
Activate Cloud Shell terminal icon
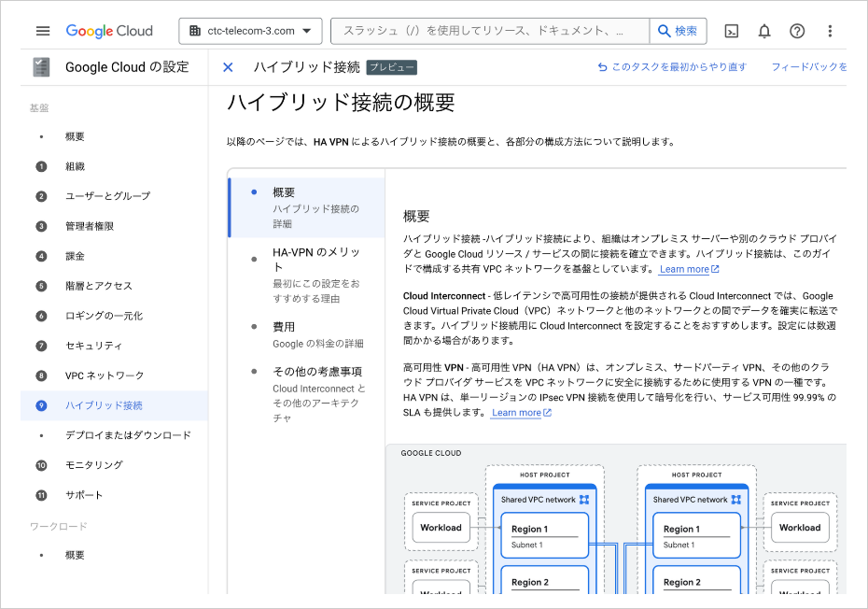tap(732, 31)
